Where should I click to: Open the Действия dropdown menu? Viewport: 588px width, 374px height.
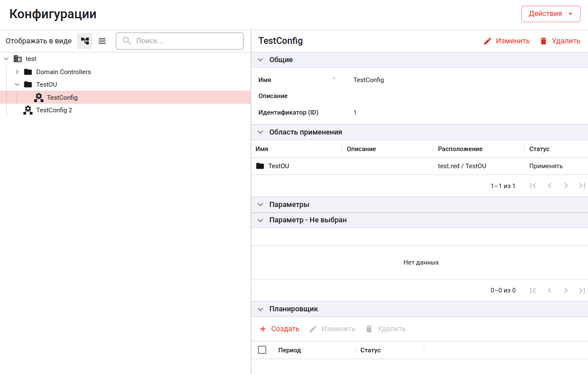(550, 14)
